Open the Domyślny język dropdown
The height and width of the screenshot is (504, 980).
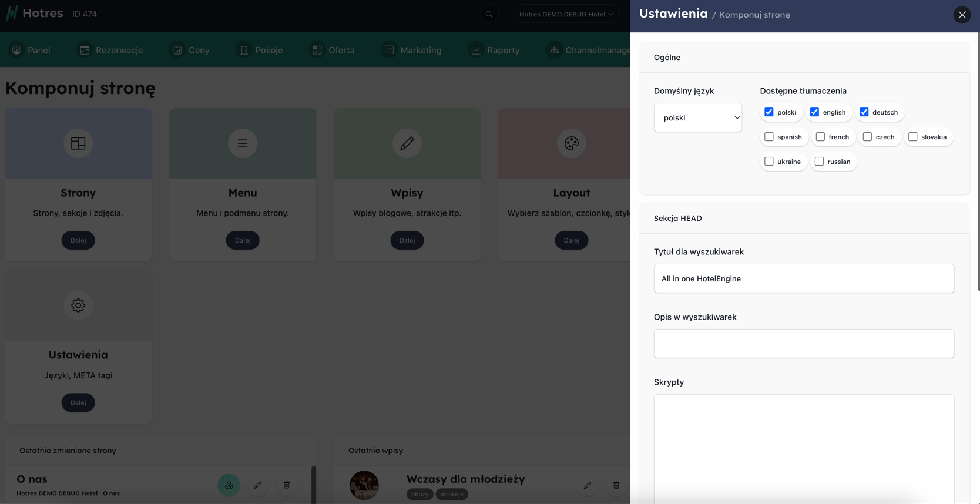tap(697, 117)
